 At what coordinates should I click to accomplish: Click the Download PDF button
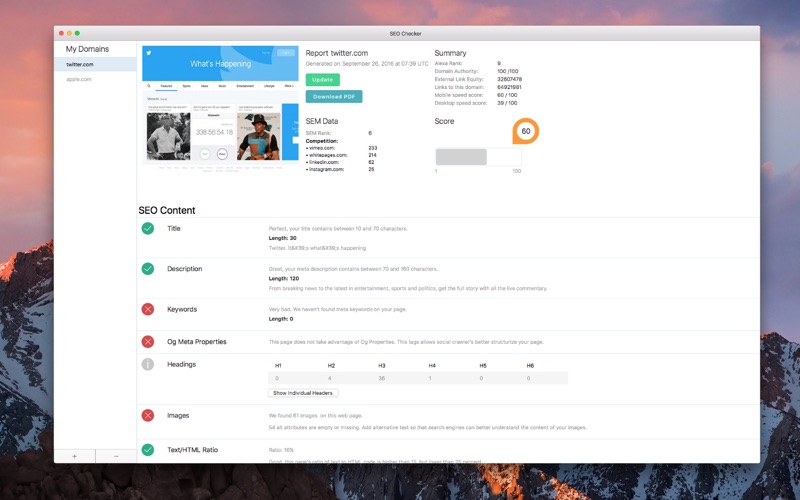pyautogui.click(x=334, y=96)
